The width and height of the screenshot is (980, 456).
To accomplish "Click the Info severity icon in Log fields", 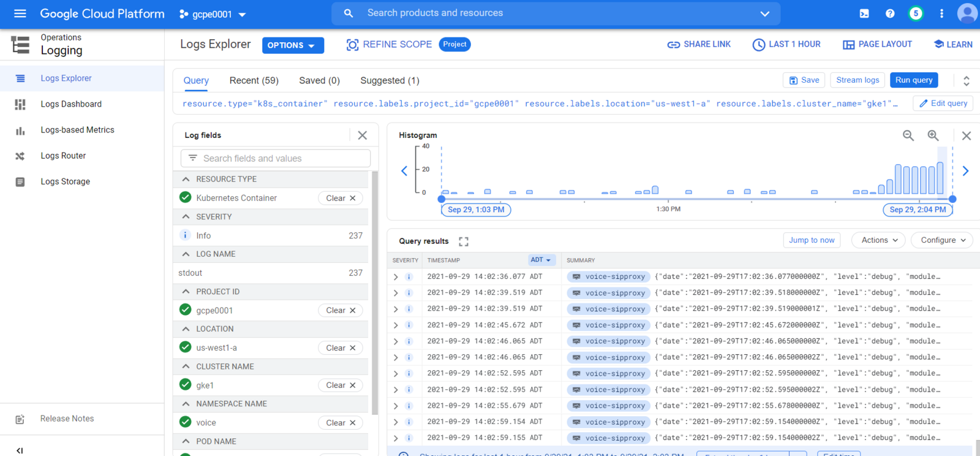I will click(185, 235).
